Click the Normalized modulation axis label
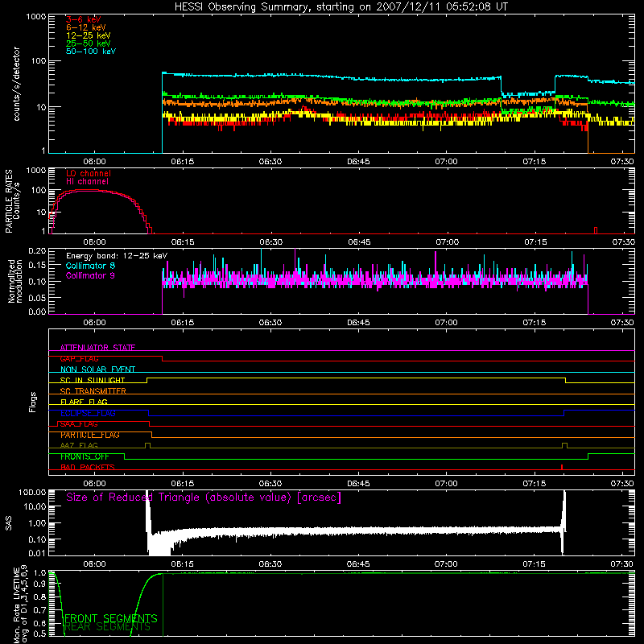The width and height of the screenshot is (644, 644). coord(15,281)
